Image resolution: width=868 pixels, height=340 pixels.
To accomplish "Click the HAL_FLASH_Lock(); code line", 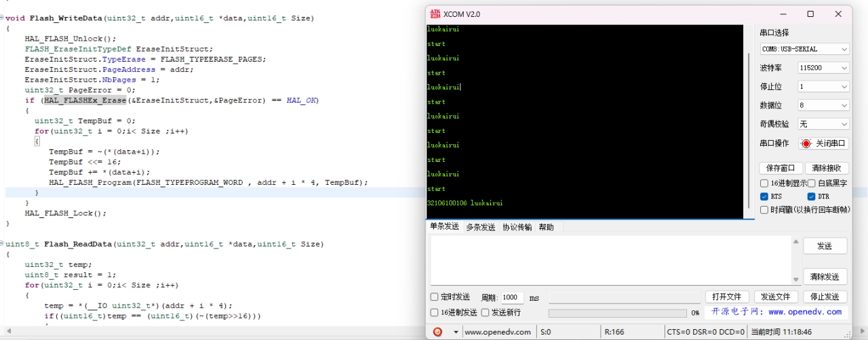I will point(66,213).
